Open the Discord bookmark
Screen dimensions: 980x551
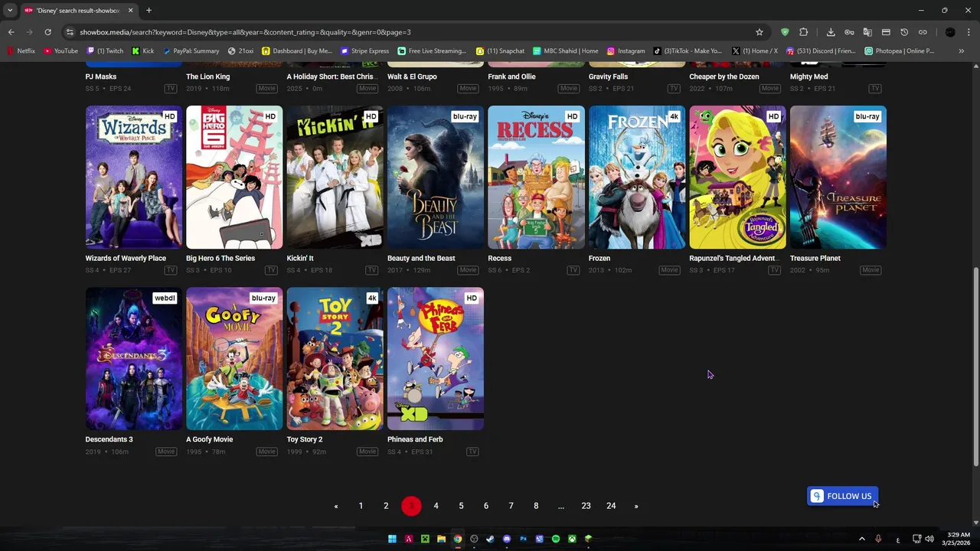point(821,51)
